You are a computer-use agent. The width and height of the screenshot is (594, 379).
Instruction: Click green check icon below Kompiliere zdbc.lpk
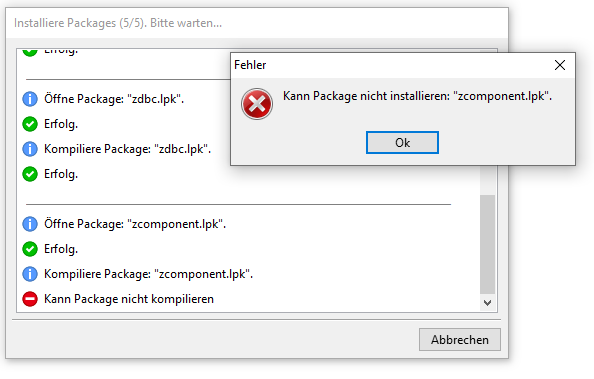pyautogui.click(x=30, y=174)
